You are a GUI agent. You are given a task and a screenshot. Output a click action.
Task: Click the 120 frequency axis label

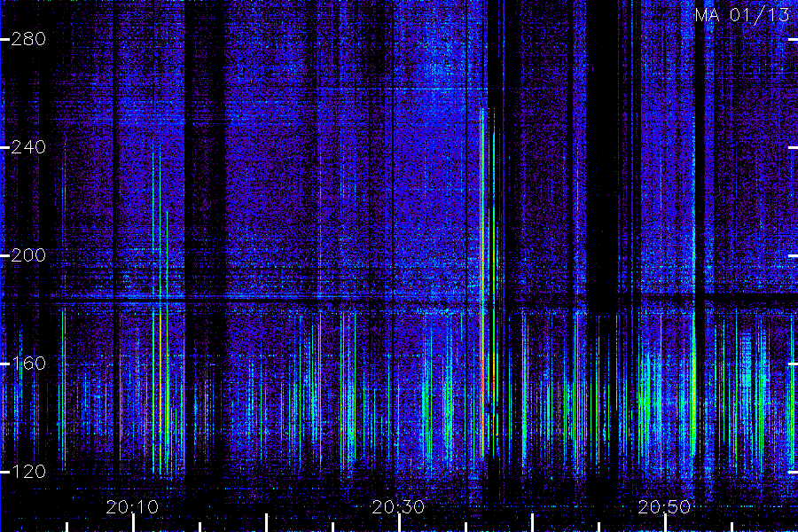(28, 472)
